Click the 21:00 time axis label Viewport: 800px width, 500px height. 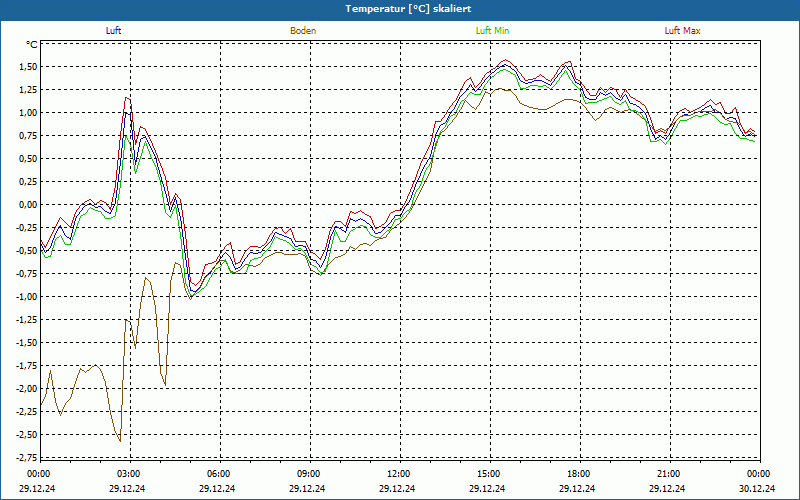(x=668, y=474)
